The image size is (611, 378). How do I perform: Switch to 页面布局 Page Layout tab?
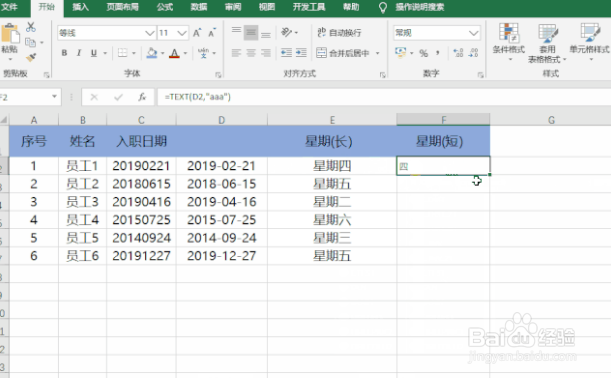[x=123, y=7]
